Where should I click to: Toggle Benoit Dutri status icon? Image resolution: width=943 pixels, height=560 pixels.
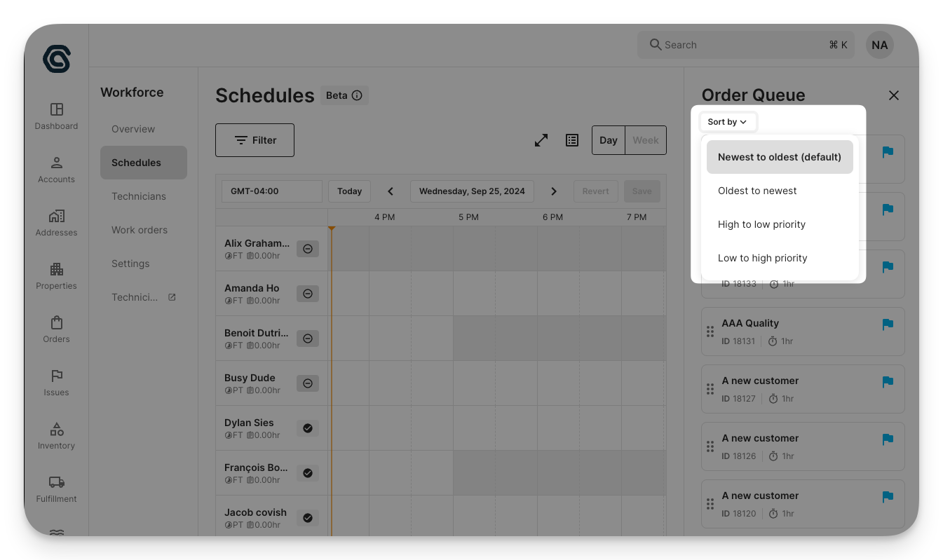[x=308, y=339]
